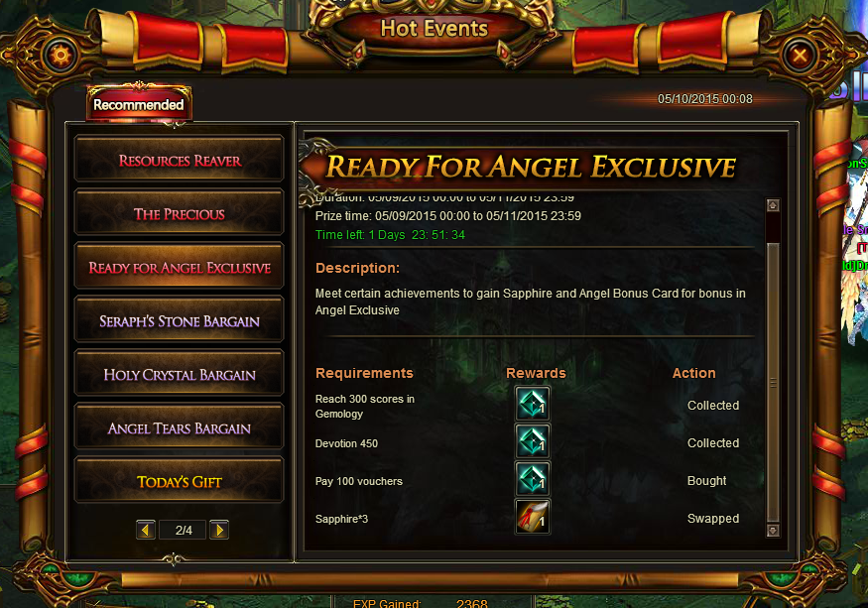Viewport: 868px width, 608px height.
Task: Select Ready for Angel Exclusive event
Action: (x=180, y=267)
